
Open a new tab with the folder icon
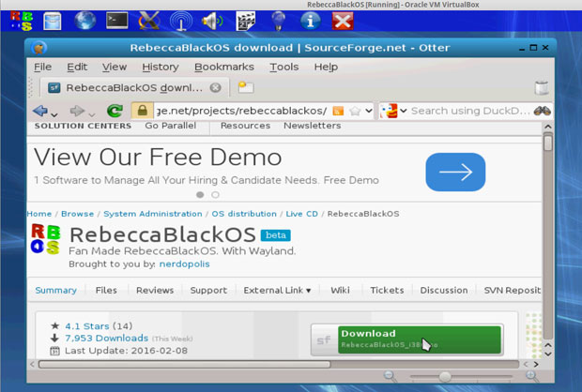pyautogui.click(x=246, y=87)
